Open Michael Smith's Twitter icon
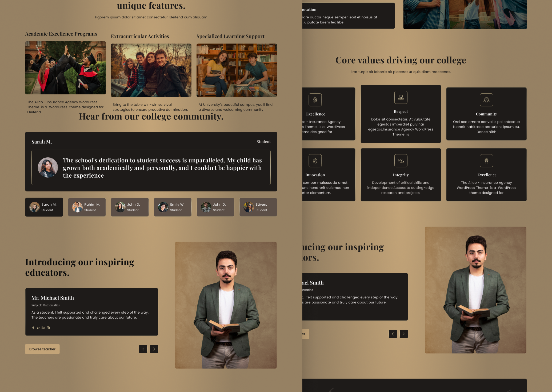Screen dimensions: 552x392 tap(38, 328)
